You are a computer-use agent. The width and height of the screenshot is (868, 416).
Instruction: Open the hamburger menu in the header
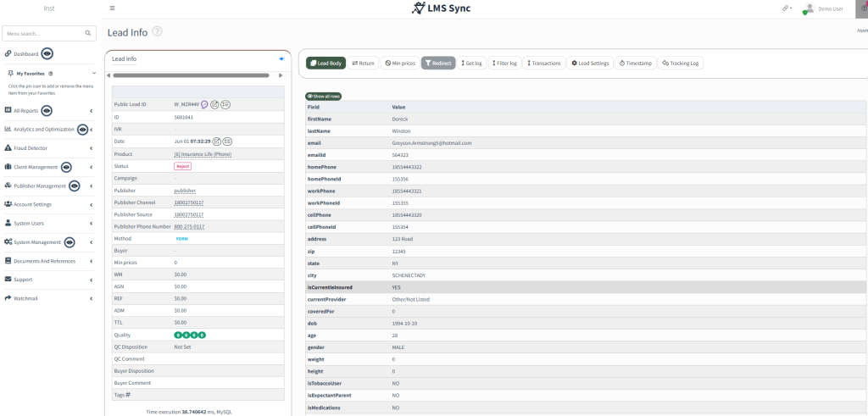pos(113,8)
